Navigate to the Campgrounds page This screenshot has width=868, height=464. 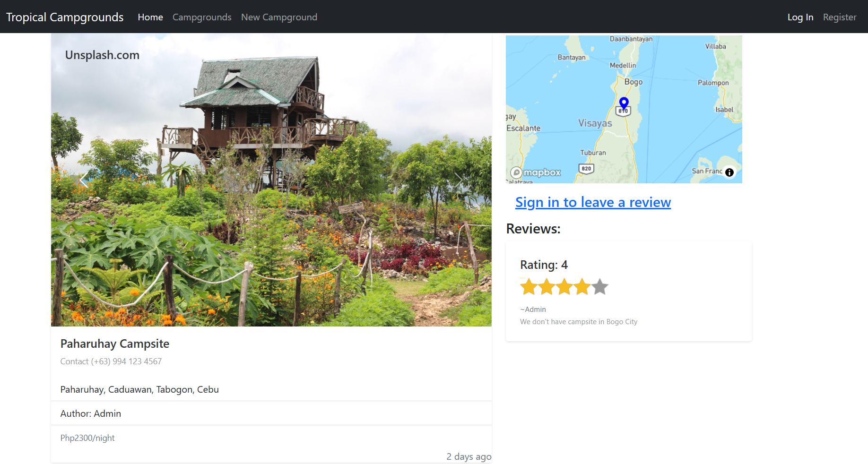tap(202, 17)
